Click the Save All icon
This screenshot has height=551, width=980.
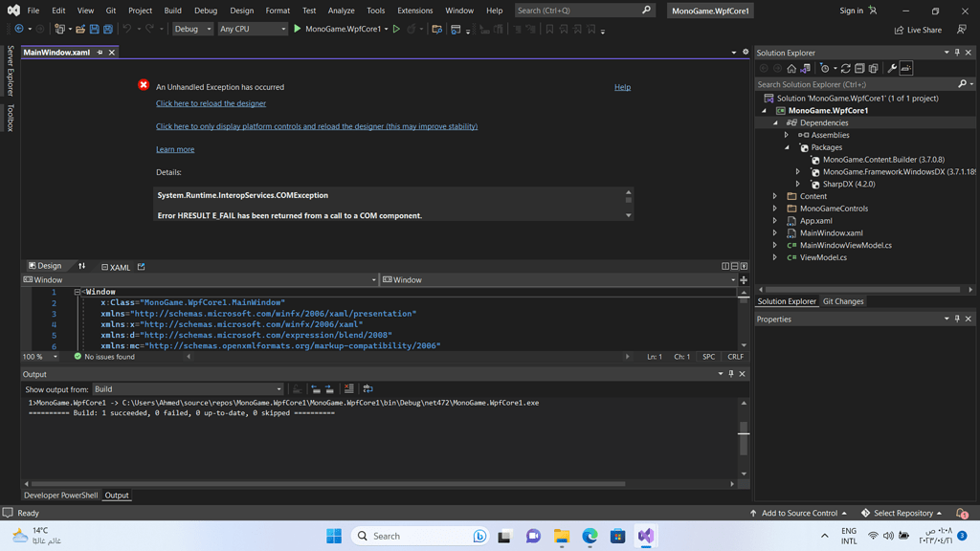click(x=108, y=29)
